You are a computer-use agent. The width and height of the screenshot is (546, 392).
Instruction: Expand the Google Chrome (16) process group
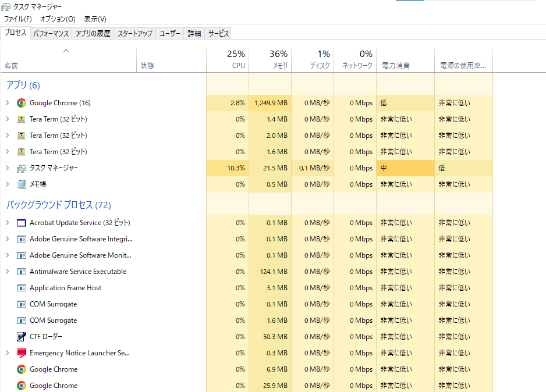coord(7,103)
